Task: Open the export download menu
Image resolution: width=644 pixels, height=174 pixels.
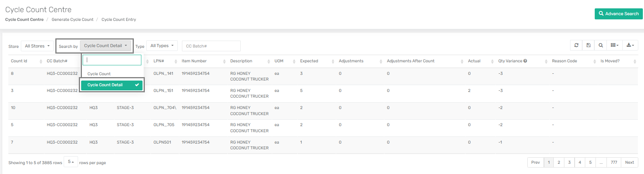Action: (630, 45)
